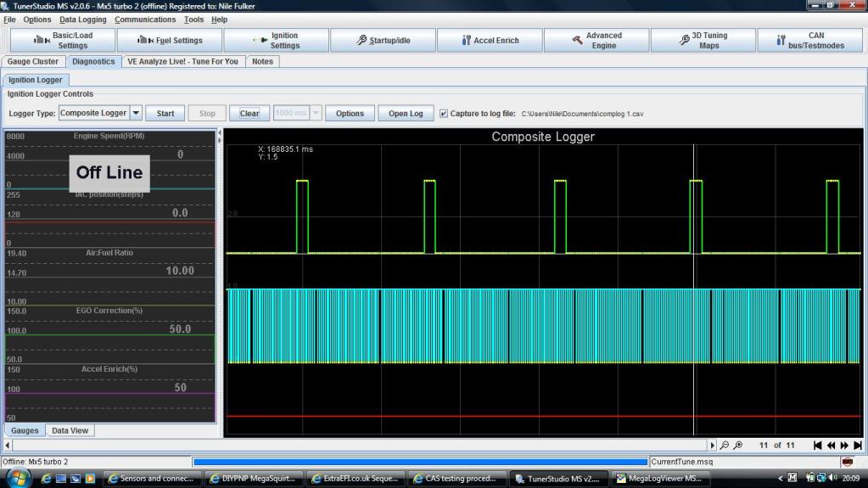The image size is (868, 488).
Task: Open the Data Logging menu
Action: click(x=83, y=20)
